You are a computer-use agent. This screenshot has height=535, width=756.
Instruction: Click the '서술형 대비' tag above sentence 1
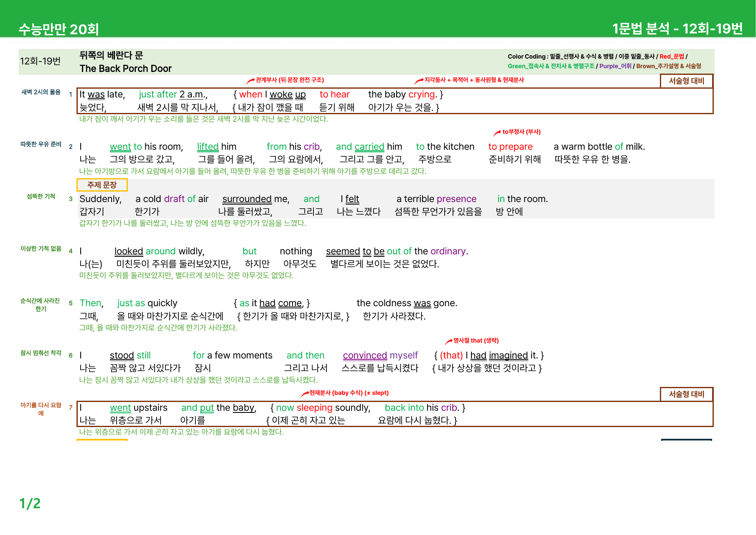(x=687, y=81)
